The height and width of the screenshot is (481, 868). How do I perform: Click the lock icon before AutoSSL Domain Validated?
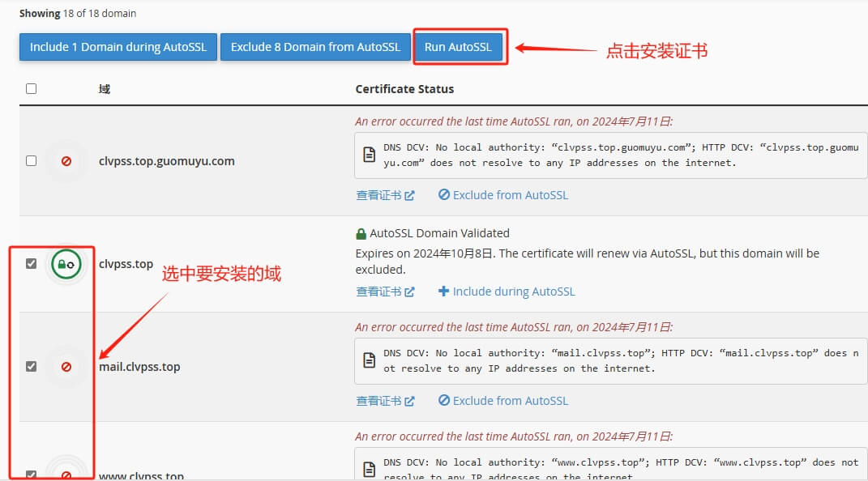click(359, 232)
